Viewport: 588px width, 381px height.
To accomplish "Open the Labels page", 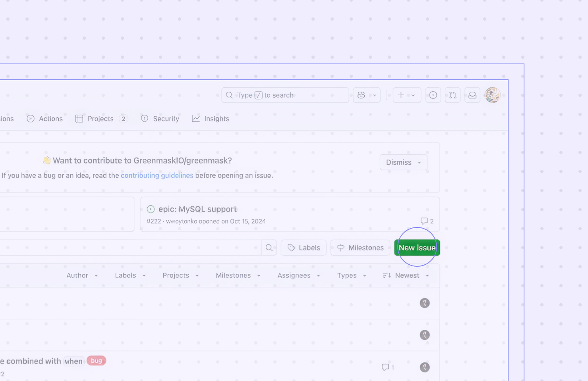I will click(304, 248).
